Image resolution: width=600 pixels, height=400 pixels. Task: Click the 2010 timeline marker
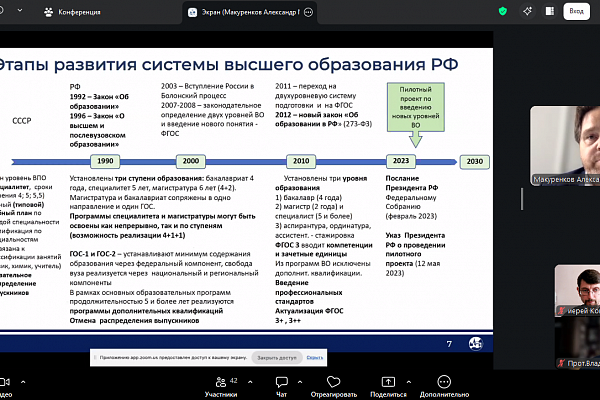click(301, 161)
